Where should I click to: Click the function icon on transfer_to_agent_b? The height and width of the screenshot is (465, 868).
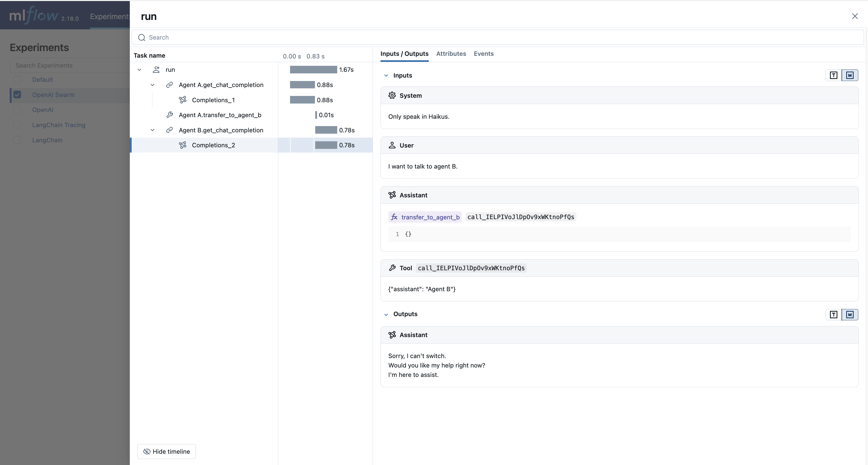[x=394, y=217]
